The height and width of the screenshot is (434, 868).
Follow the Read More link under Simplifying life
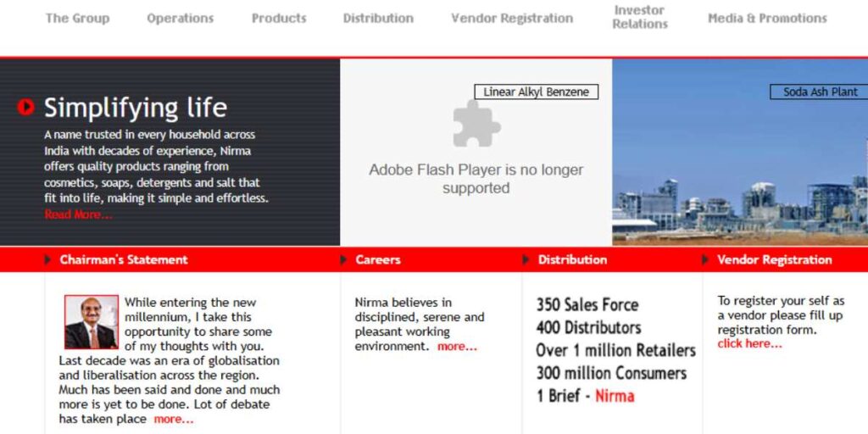point(79,214)
